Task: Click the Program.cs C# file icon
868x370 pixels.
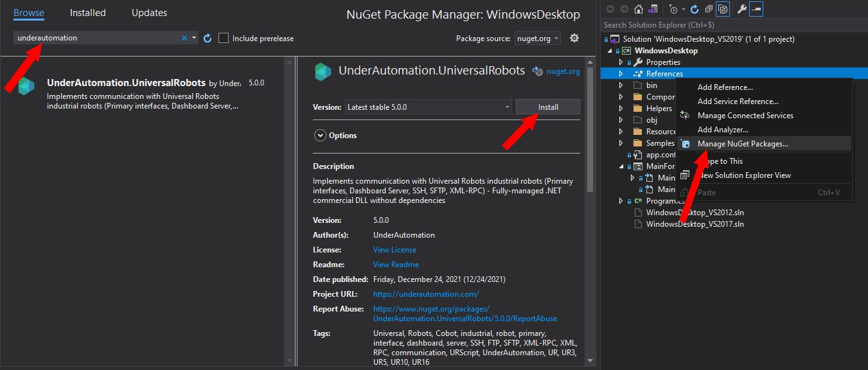Action: [639, 200]
